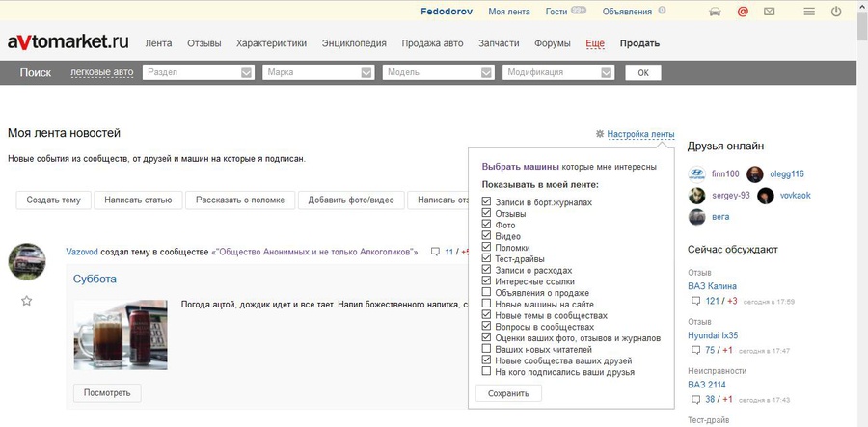The width and height of the screenshot is (868, 427).
Task: Uncheck the Тест-драйвы checkbox
Action: (x=486, y=258)
